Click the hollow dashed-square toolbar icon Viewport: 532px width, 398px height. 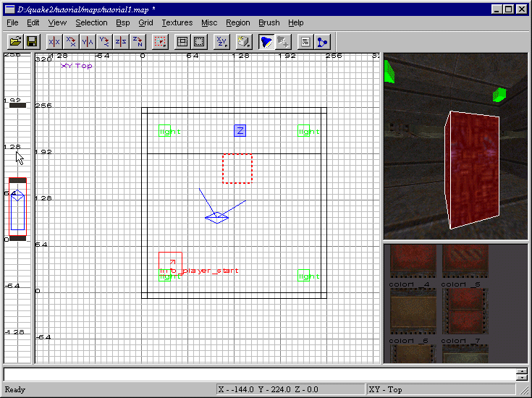coord(199,42)
